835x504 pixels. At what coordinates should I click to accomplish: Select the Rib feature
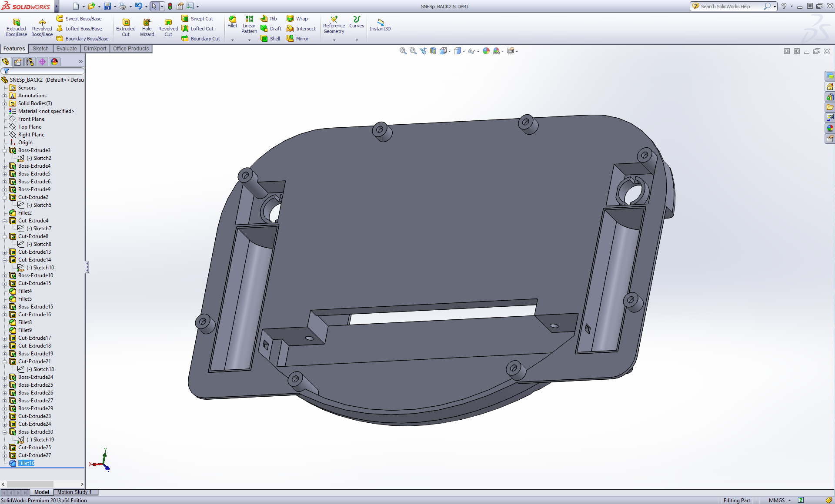(x=269, y=19)
